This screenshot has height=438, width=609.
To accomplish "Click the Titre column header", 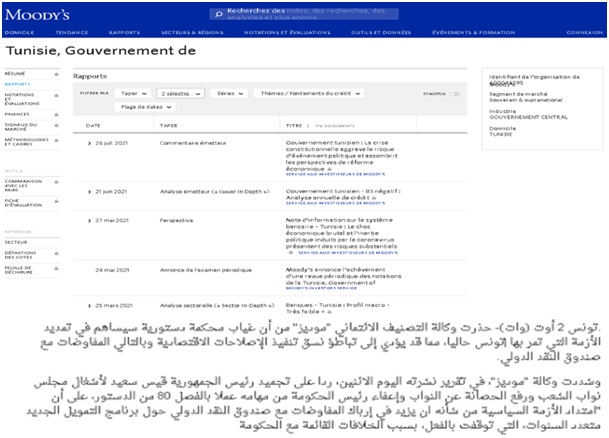I will (x=294, y=126).
